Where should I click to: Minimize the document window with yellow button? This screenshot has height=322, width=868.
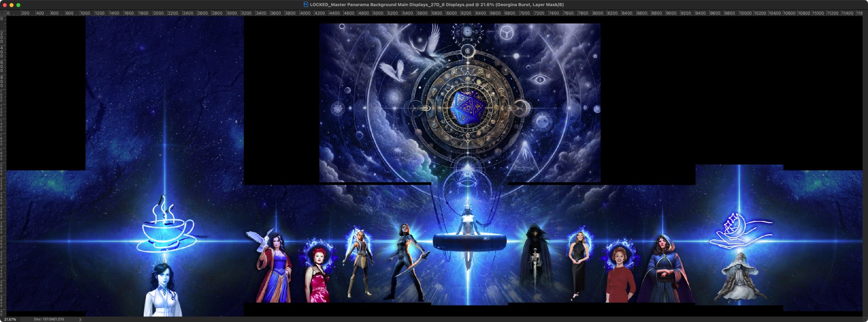tap(11, 5)
